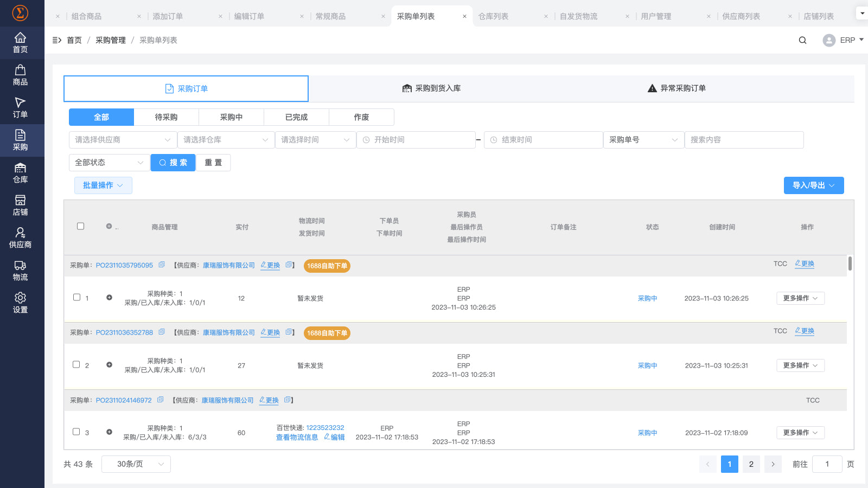Click tracking number link 1223523232
This screenshot has height=488, width=868.
(x=325, y=428)
